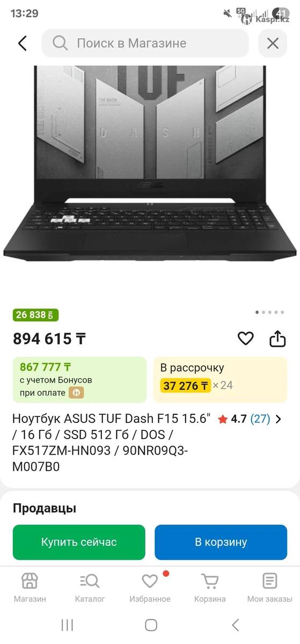Screen dimensions: 300x644
Task: Focus the Поиск в Магазине search field
Action: point(145,43)
